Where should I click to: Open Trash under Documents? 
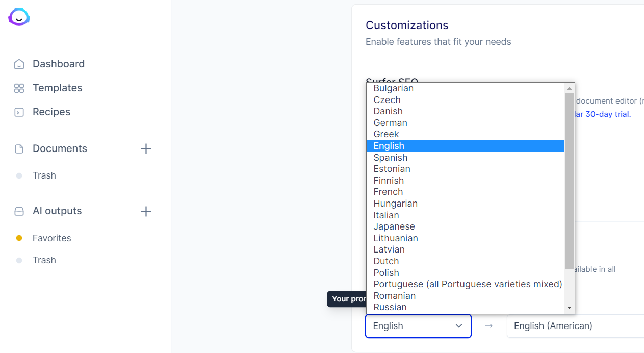[44, 175]
